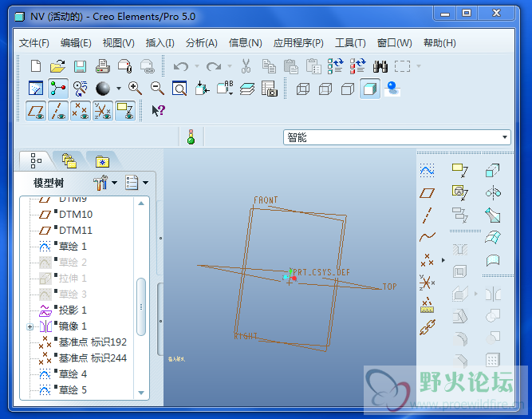Select the Revolve tool in right toolbar
Viewport: 532px width, 419px height.
tap(493, 193)
